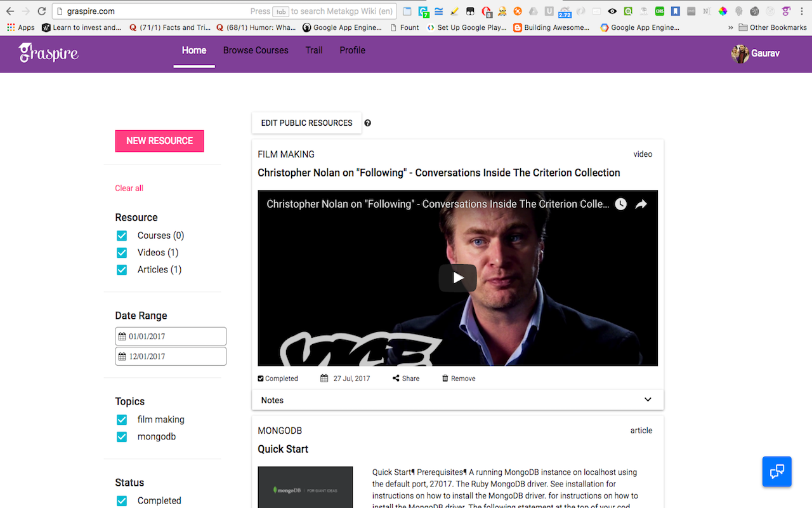Play the Christopher Nolan video
The width and height of the screenshot is (812, 508).
point(457,277)
